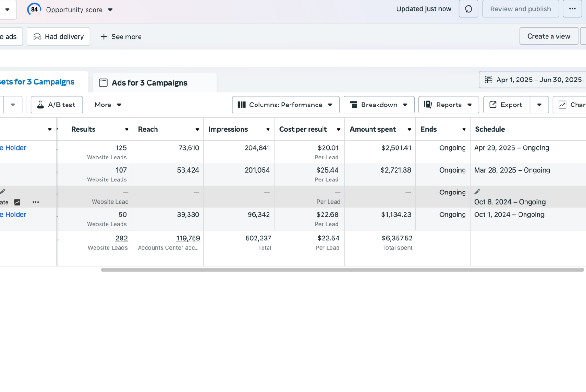Screen dimensions: 586x392
Task: Click the Cost per result column header
Action: coord(303,129)
